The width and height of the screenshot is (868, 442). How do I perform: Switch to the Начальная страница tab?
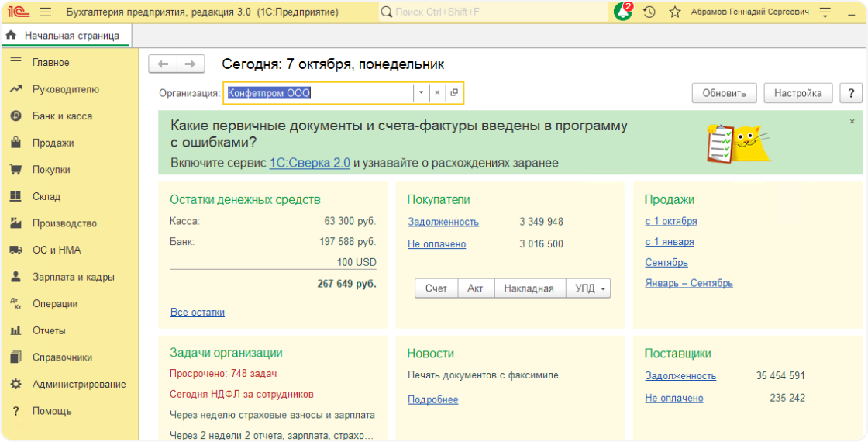(x=65, y=36)
